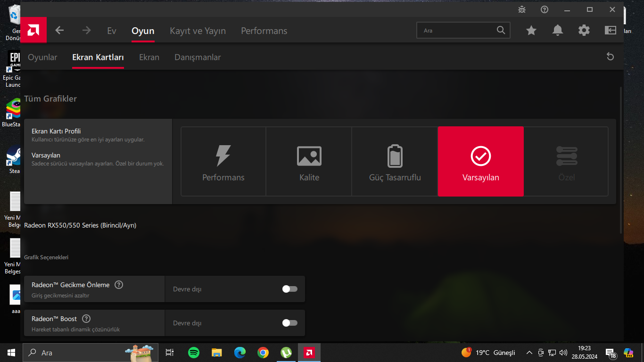Open the Kayıt ve Yayın tab
This screenshot has height=362, width=644.
point(198,31)
